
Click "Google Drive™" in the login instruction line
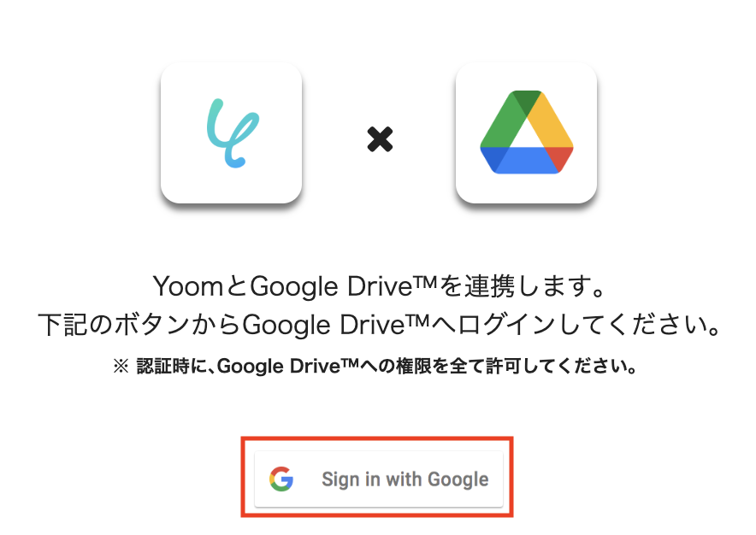pyautogui.click(x=335, y=326)
